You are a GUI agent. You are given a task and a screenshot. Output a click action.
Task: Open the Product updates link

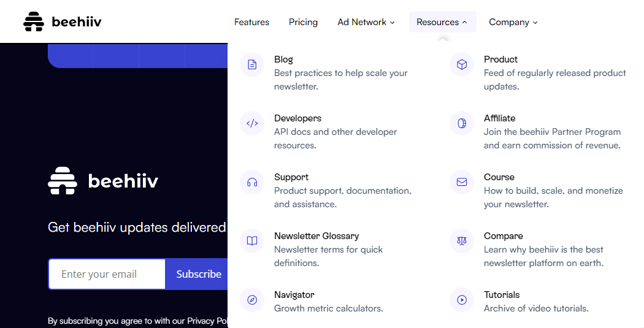pyautogui.click(x=500, y=59)
